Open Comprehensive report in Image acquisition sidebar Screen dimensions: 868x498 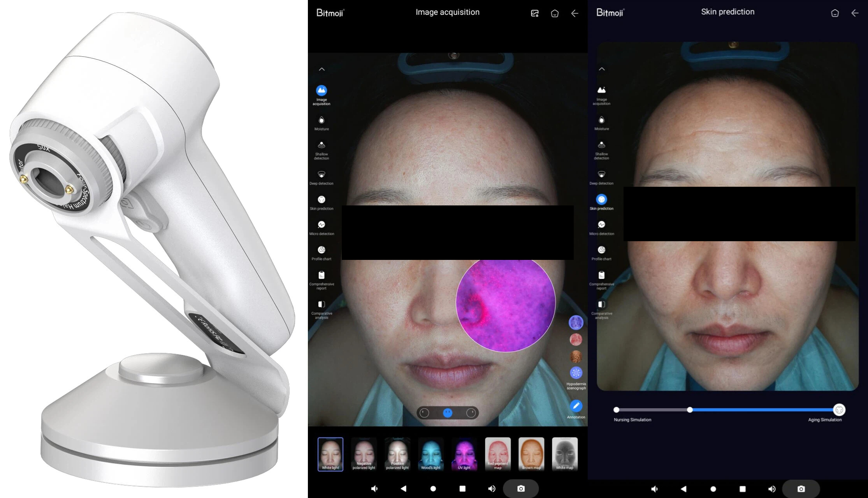[322, 275]
